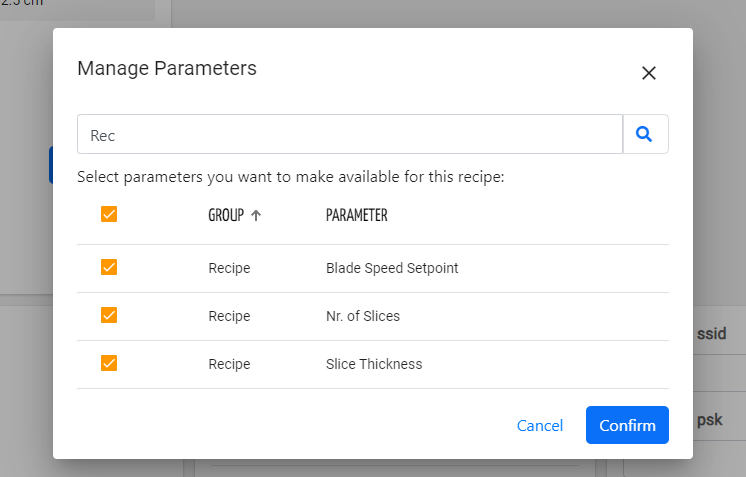This screenshot has height=477, width=746.
Task: Uncheck the Blade Speed Setpoint checkbox
Action: pos(109,268)
